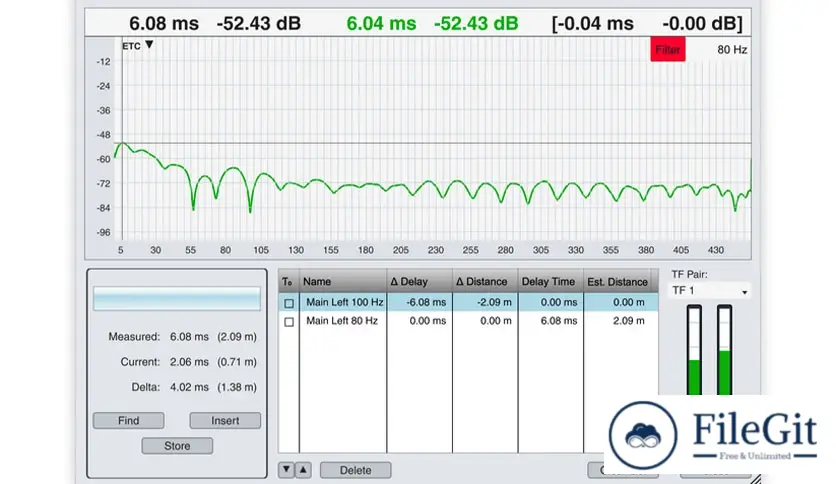Click the -6.08 ms delta delay cell

(x=420, y=302)
